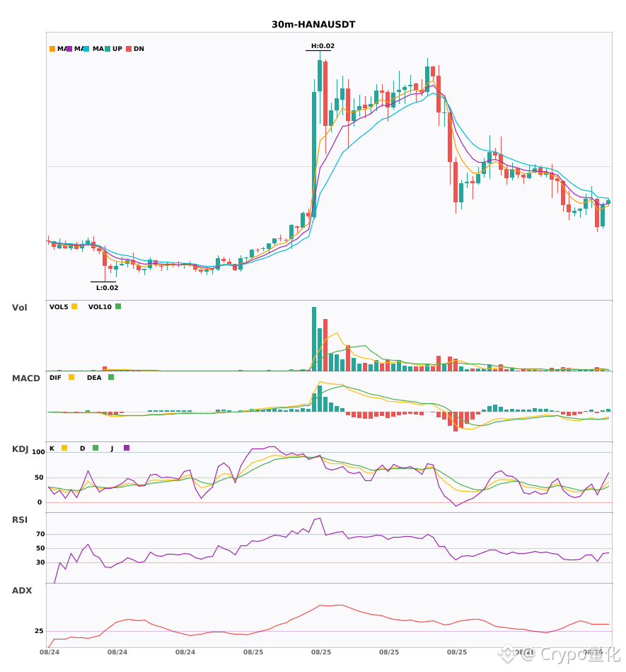Click the green DEA legend swatch
Viewport: 626px width, 672px height.
(111, 377)
